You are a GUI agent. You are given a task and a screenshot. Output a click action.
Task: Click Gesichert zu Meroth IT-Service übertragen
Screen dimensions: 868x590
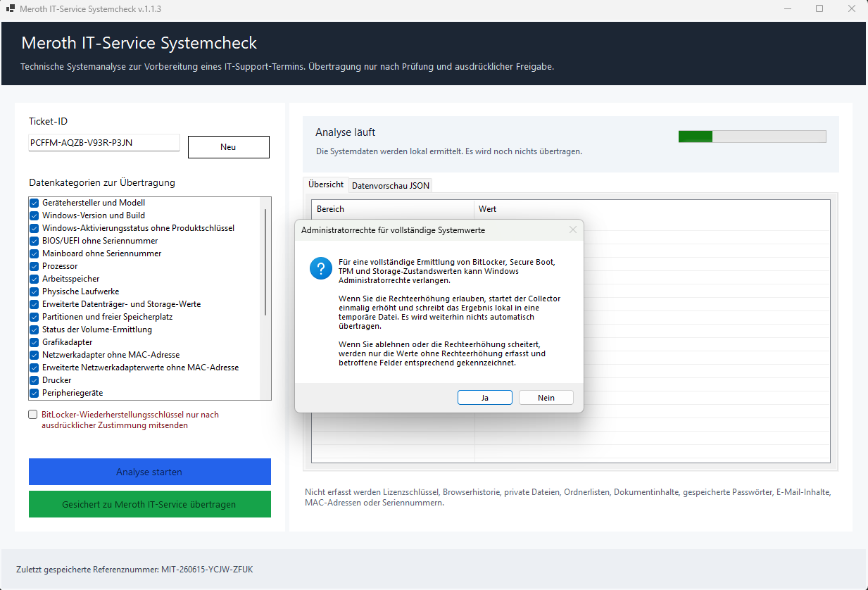pyautogui.click(x=149, y=504)
